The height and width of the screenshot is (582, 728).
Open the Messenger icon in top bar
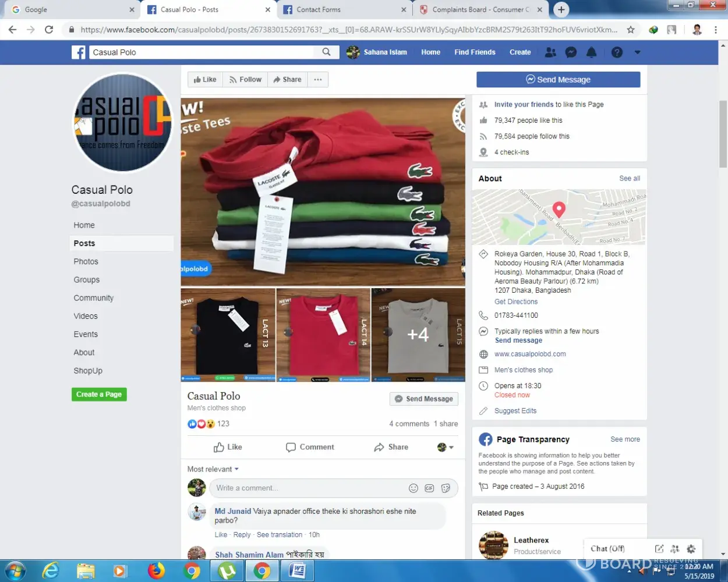click(x=571, y=52)
